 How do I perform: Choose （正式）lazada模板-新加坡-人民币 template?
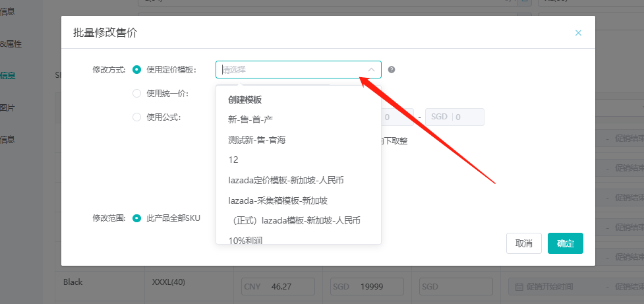(x=294, y=220)
